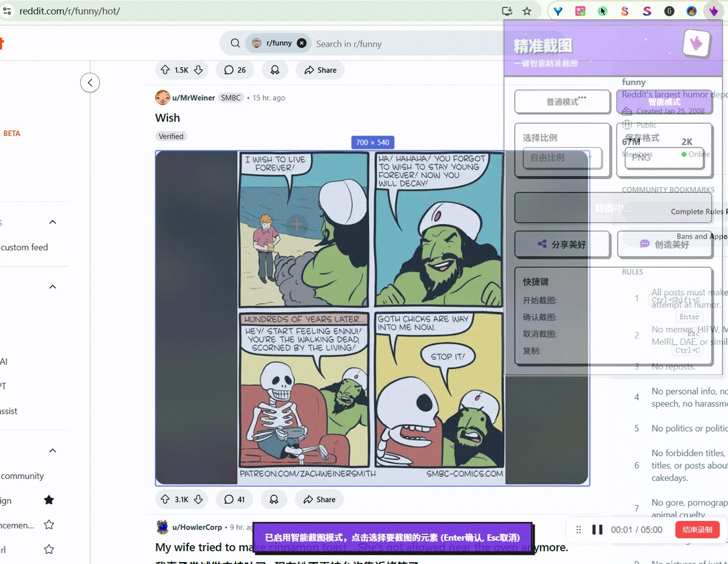Click the BETA label in the sidebar

click(12, 133)
